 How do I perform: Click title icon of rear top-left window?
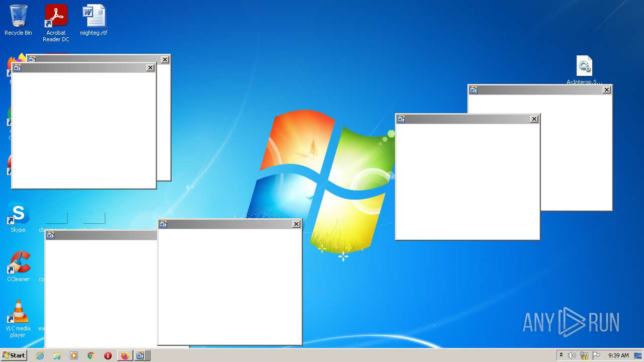(32, 59)
